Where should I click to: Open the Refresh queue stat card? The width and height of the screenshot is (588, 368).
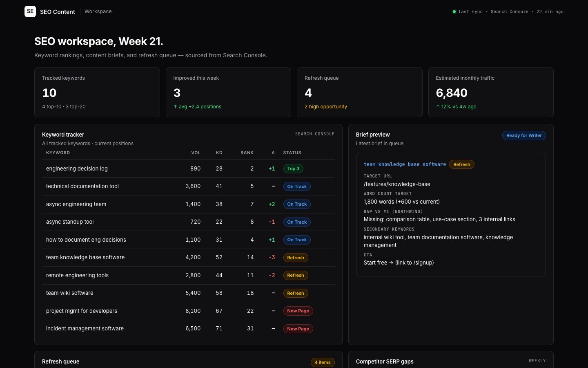point(360,92)
